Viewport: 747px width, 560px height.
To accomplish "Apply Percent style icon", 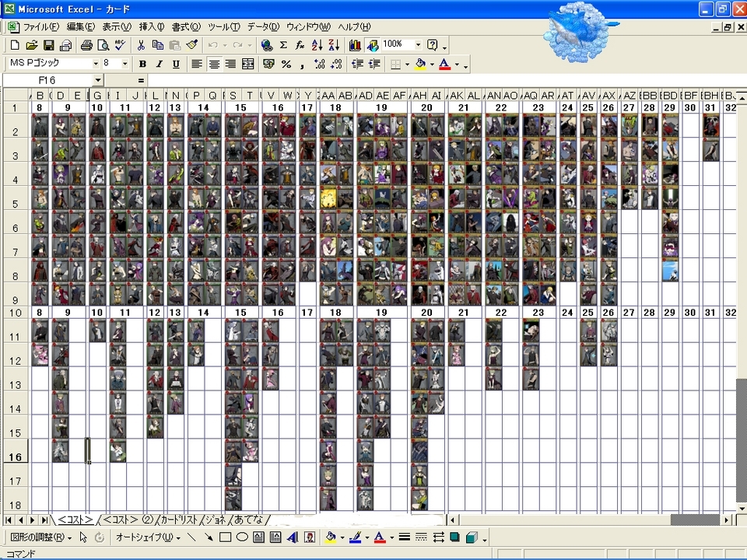I will 286,64.
